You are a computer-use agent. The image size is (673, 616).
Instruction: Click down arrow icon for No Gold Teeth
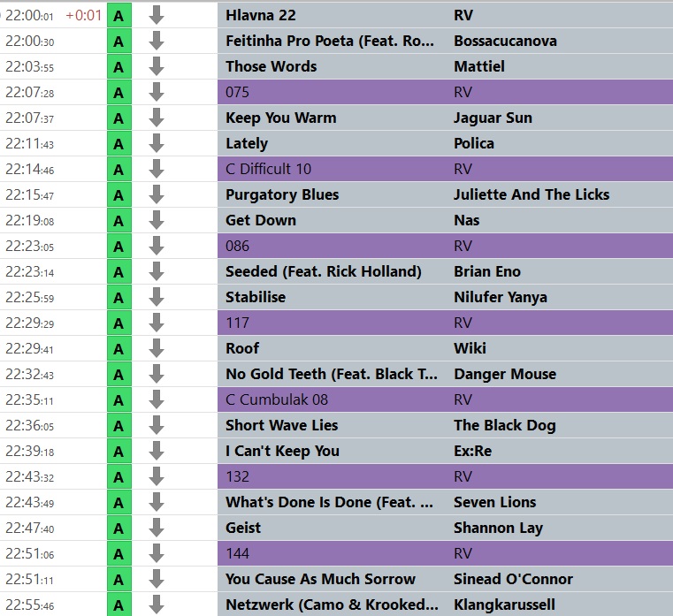click(157, 375)
